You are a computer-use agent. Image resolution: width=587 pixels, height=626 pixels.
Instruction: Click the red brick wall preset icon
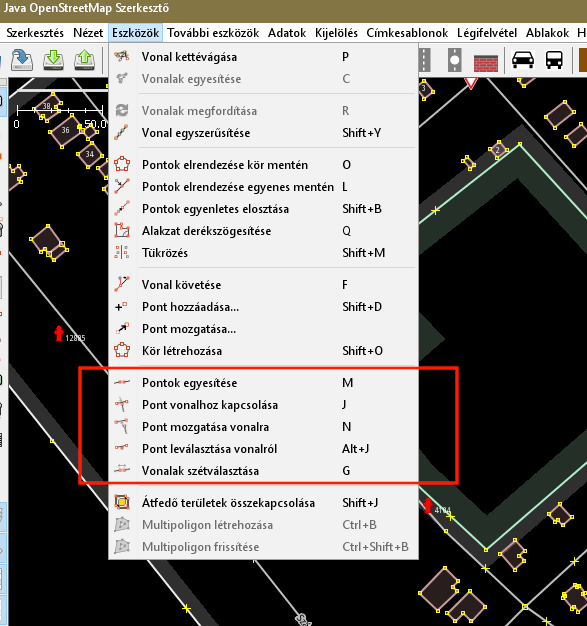pos(486,63)
